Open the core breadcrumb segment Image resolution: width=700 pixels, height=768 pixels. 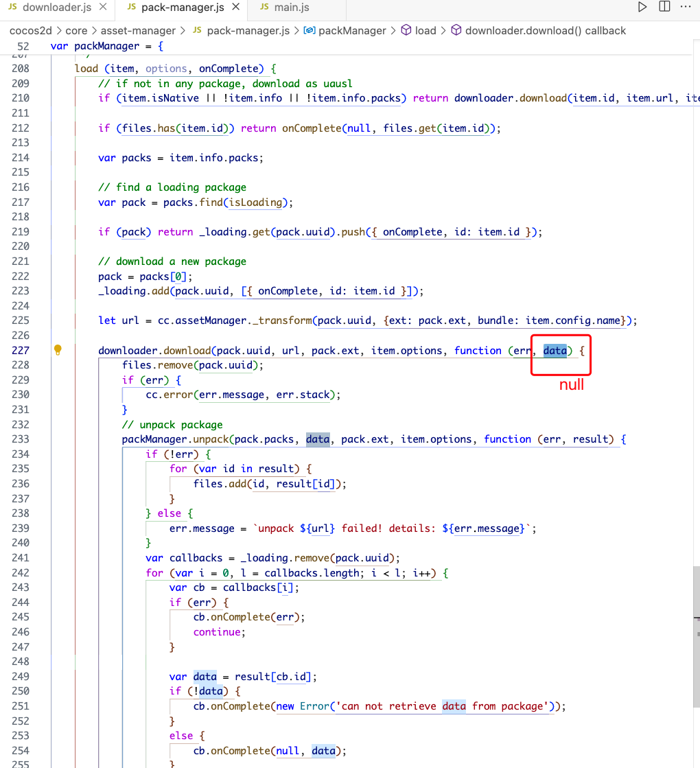point(76,30)
